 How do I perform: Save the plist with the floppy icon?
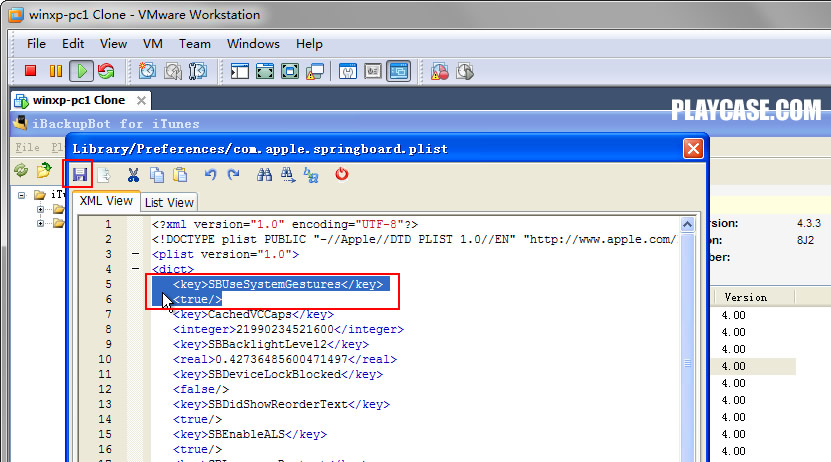click(x=79, y=174)
